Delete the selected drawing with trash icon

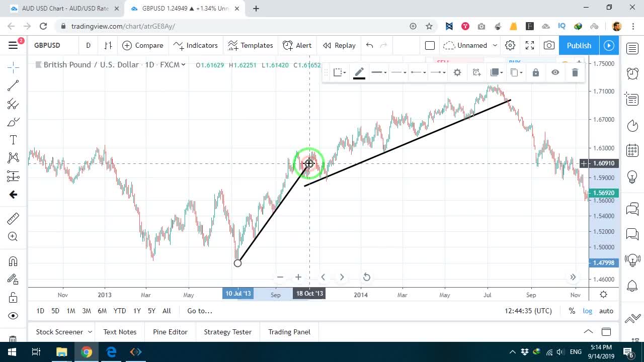[x=575, y=72]
